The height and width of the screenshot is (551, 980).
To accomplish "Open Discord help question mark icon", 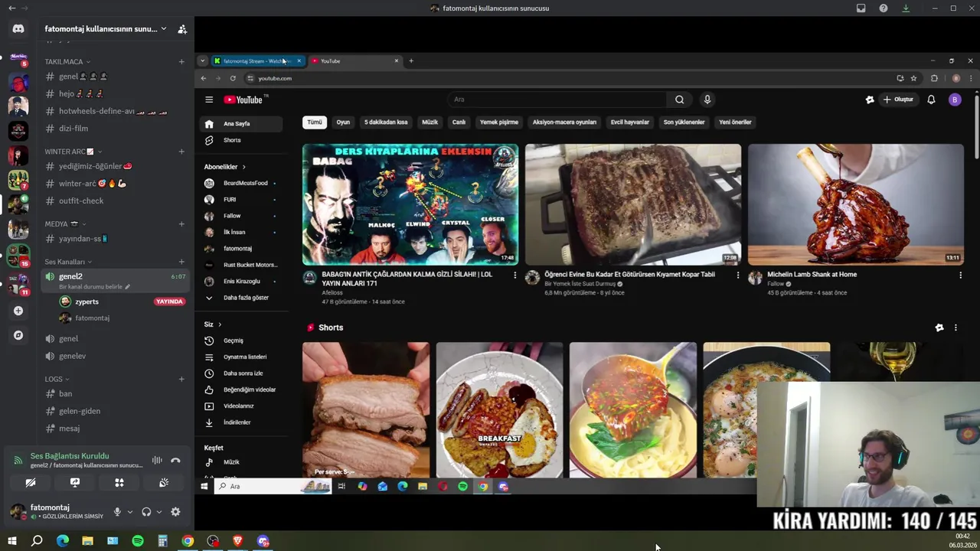I will (884, 8).
